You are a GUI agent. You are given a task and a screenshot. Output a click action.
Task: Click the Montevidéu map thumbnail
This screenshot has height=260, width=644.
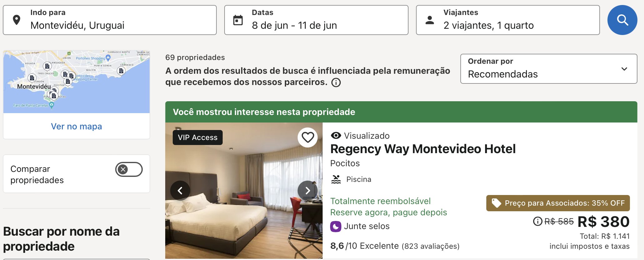click(x=77, y=82)
